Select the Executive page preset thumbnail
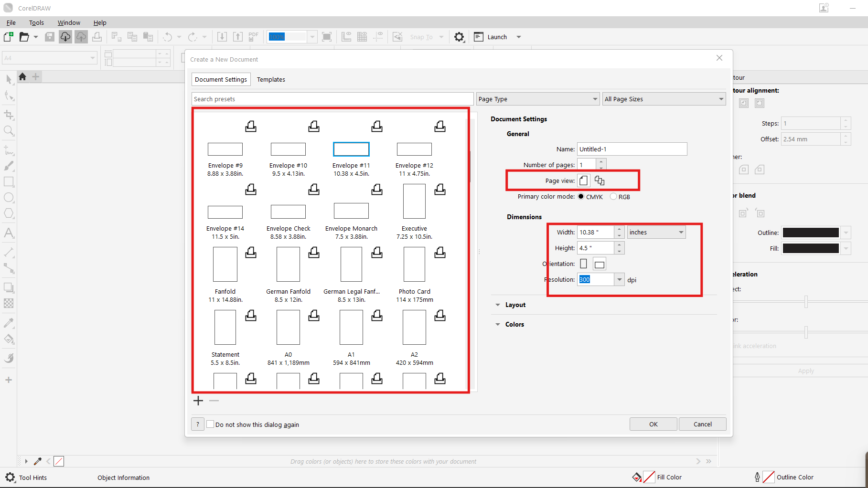Screen dimensions: 868x488 click(x=414, y=201)
